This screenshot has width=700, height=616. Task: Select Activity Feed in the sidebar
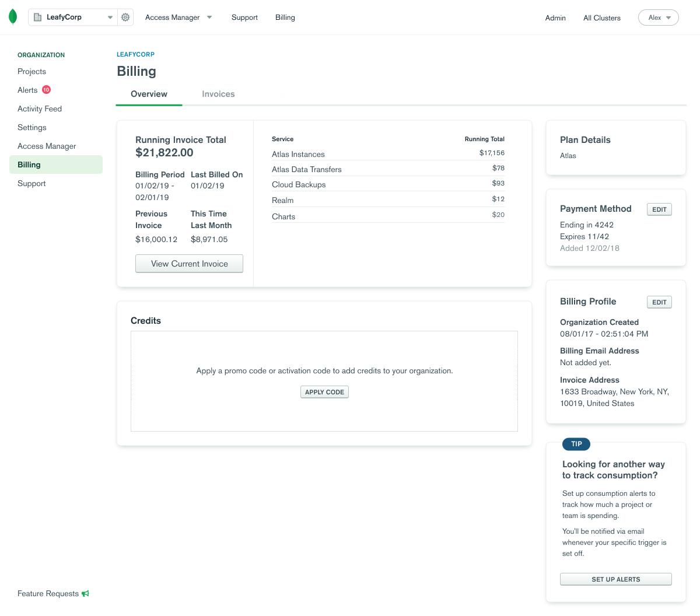[39, 108]
